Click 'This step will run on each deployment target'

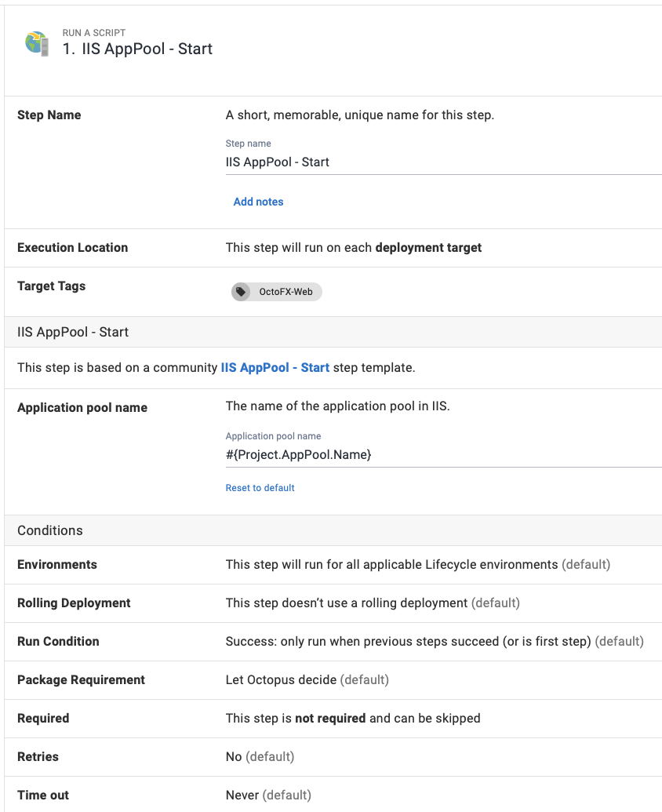coord(354,248)
